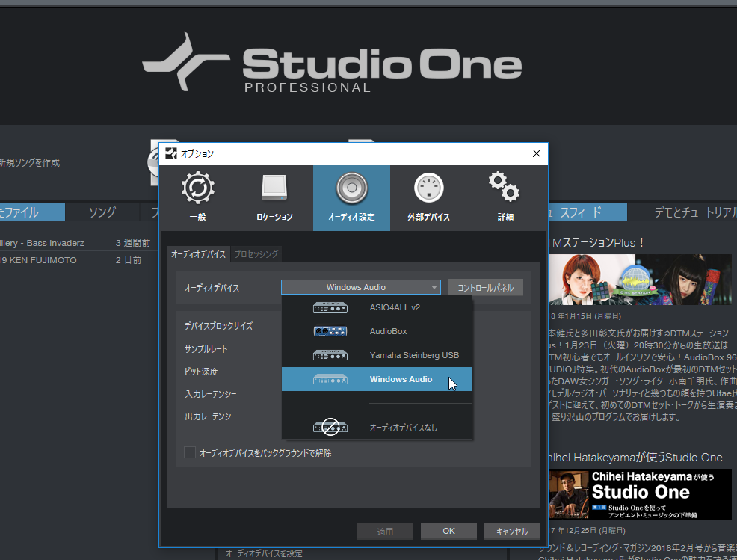Open the デモとチュートリアル tab
Image resolution: width=737 pixels, height=560 pixels.
[x=694, y=212]
